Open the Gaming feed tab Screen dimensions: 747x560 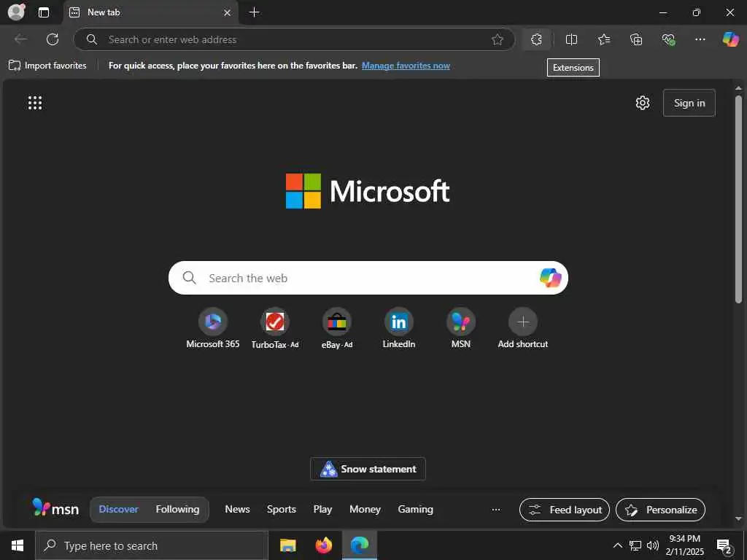click(415, 510)
